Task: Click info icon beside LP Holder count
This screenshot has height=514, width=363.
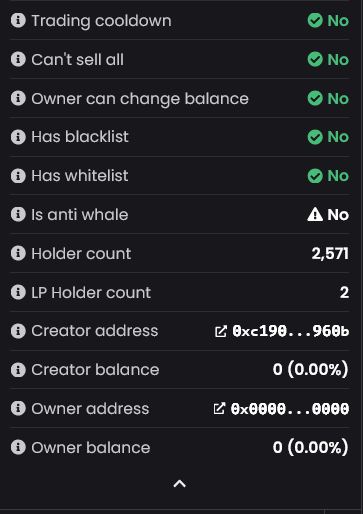Action: click(x=18, y=292)
